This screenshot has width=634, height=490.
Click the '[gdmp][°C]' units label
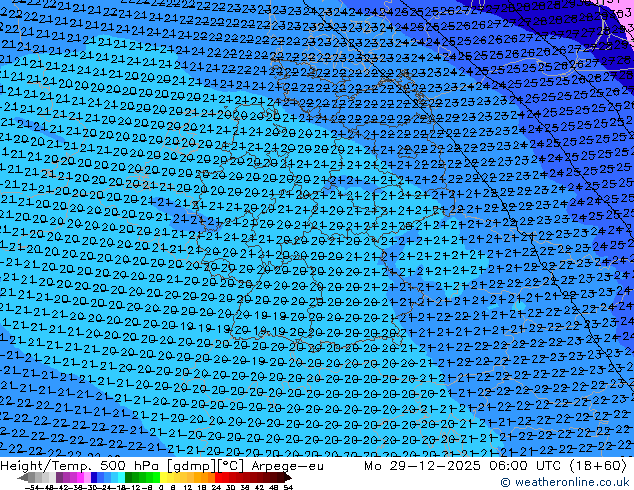[x=206, y=466]
